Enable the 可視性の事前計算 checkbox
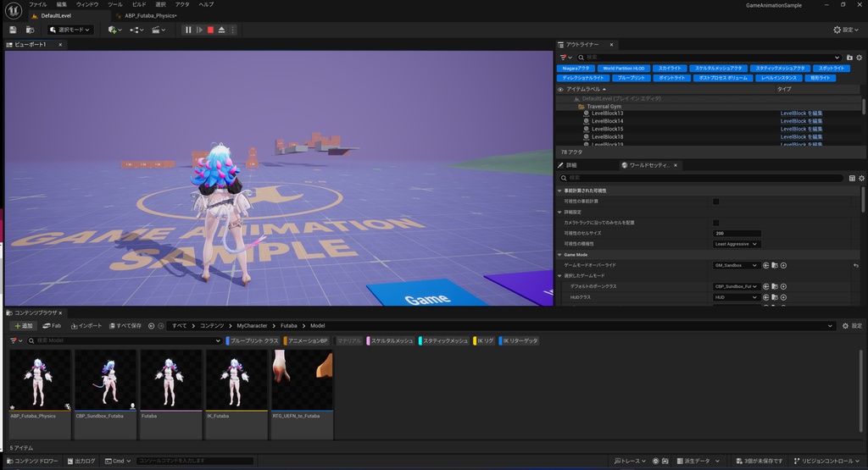The height and width of the screenshot is (470, 868). coord(716,202)
